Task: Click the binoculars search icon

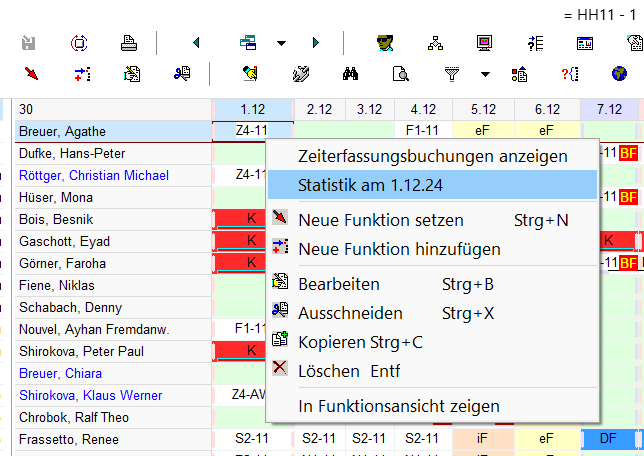Action: coord(351,74)
